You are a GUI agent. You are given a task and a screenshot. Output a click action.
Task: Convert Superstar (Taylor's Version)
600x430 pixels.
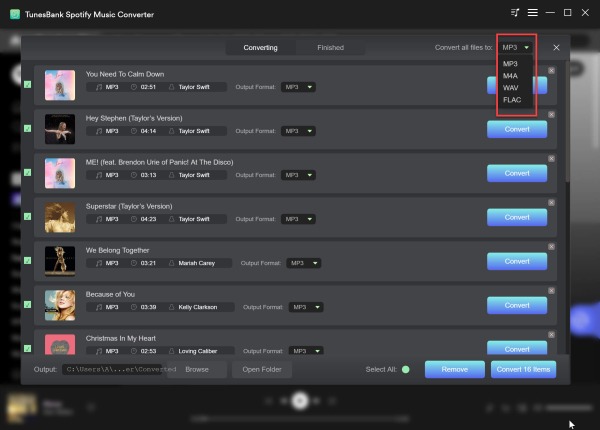tap(517, 217)
